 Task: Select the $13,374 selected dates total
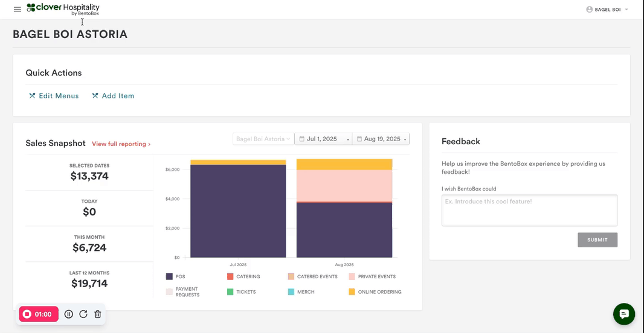(x=89, y=176)
